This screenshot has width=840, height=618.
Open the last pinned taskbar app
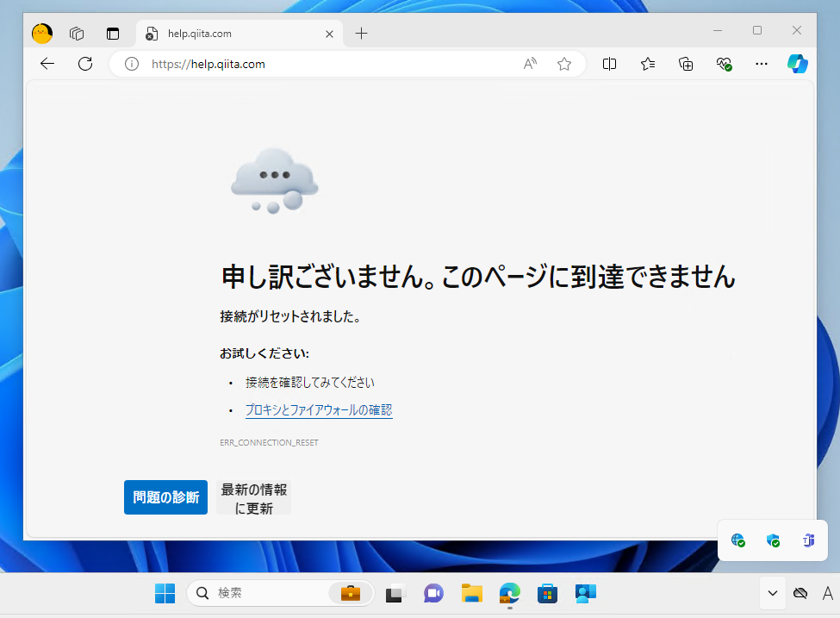coord(586,593)
